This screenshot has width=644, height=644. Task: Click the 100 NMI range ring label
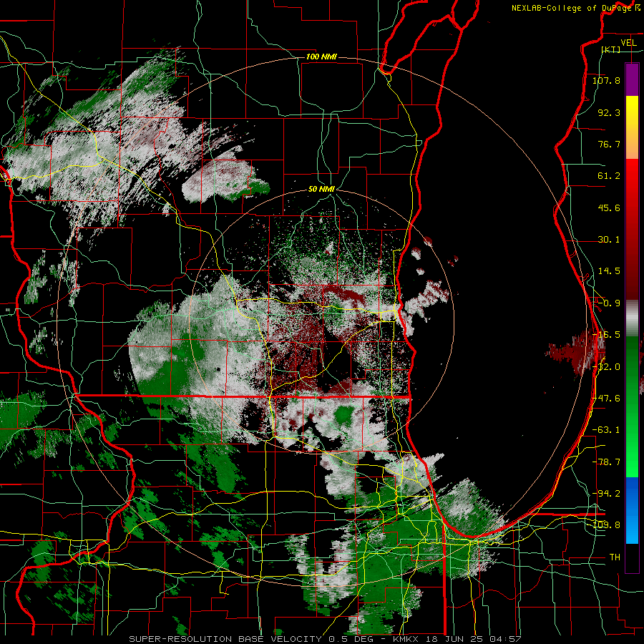point(321,57)
